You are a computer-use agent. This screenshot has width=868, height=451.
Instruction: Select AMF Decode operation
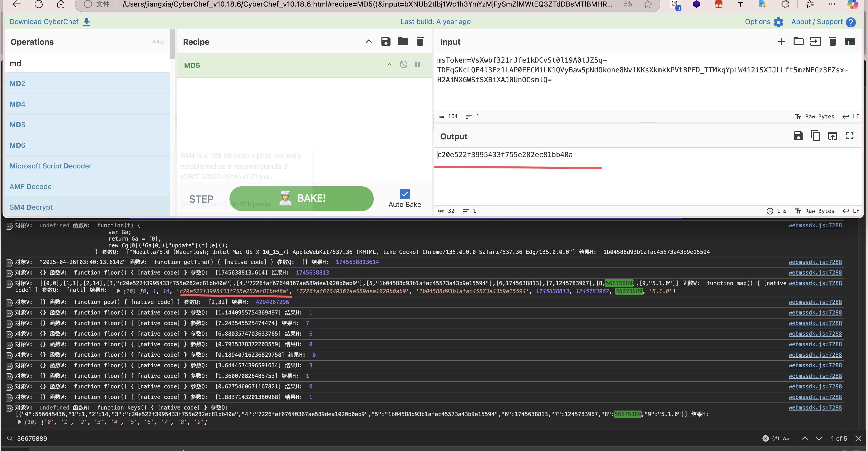[87, 186]
